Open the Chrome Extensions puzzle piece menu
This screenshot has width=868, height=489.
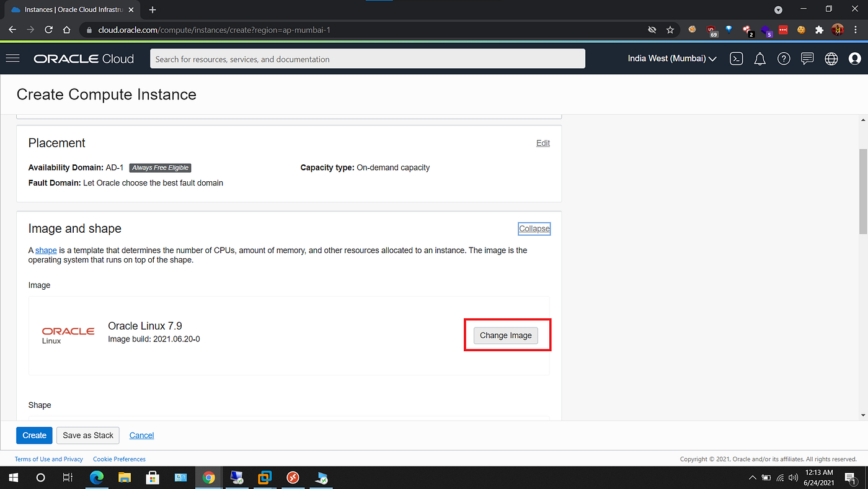tap(820, 30)
